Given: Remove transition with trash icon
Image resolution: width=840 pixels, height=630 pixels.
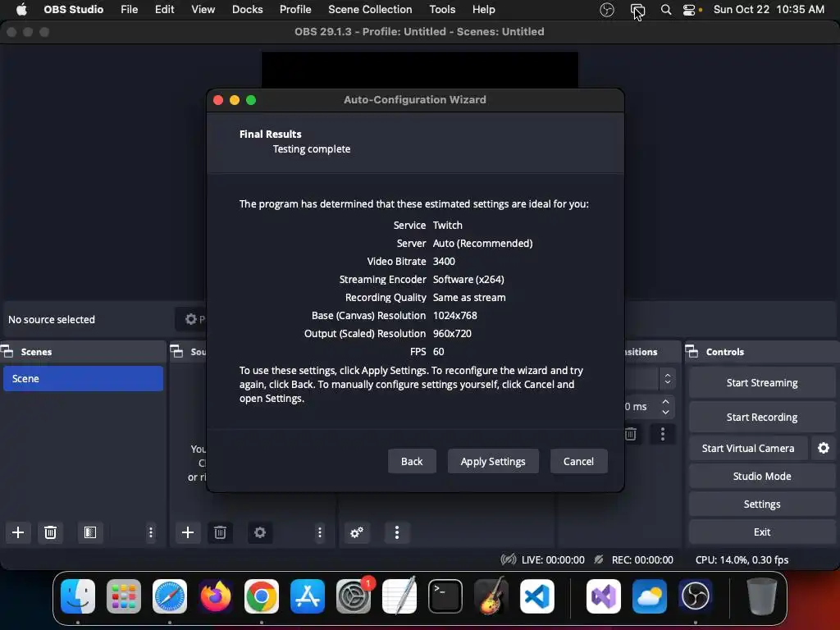Looking at the screenshot, I should click(x=631, y=433).
